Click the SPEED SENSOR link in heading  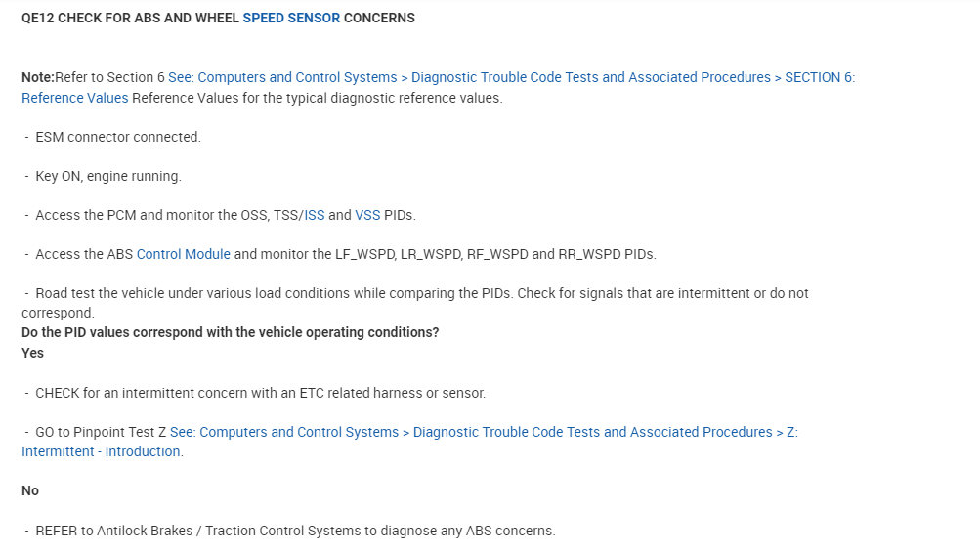coord(291,18)
